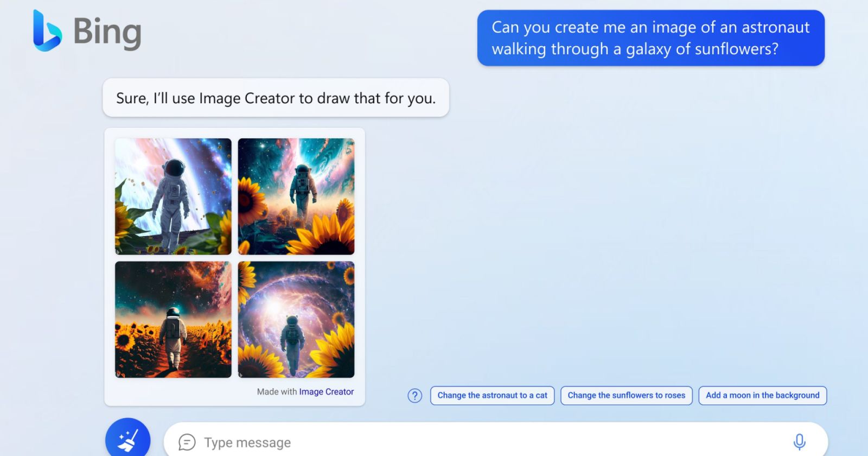The width and height of the screenshot is (868, 456).
Task: Select suggestion "Change the astronaut to a cat"
Action: (x=492, y=396)
